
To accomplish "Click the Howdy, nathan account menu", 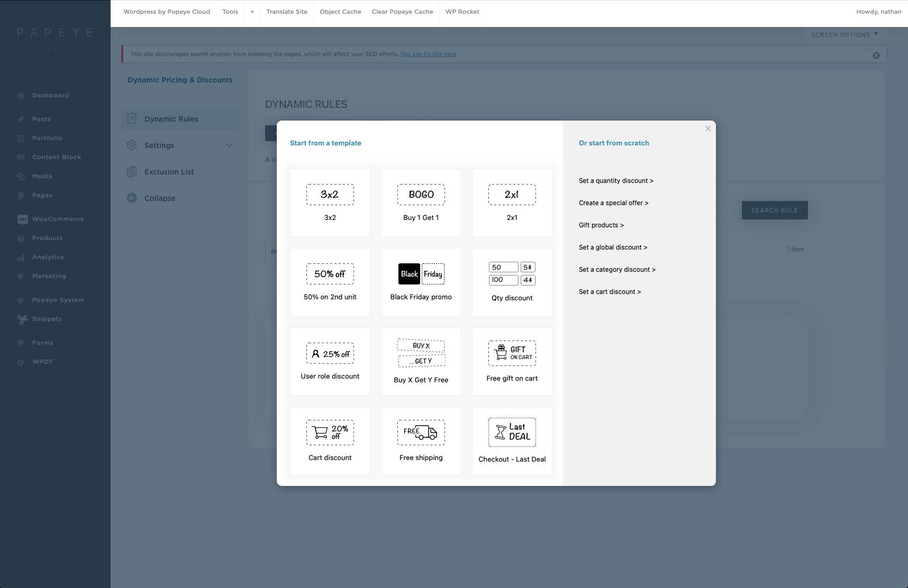I will pyautogui.click(x=879, y=12).
